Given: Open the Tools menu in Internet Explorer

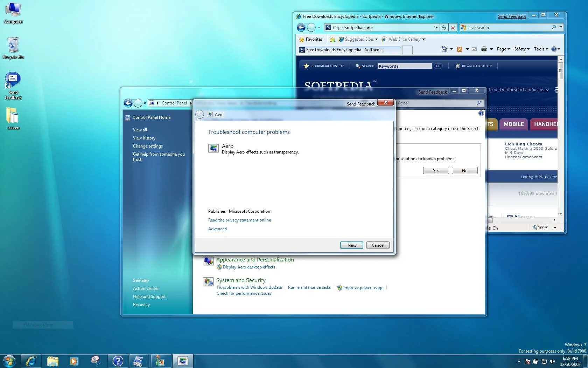Looking at the screenshot, I should [541, 49].
